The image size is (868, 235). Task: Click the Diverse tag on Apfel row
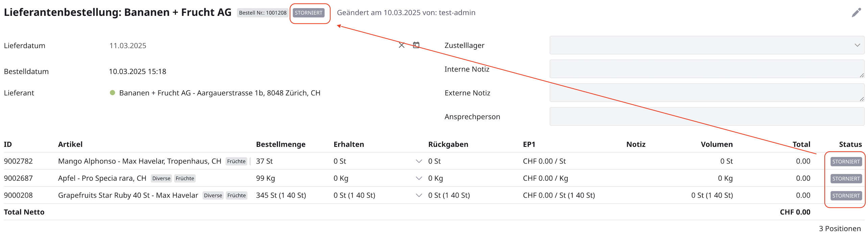pyautogui.click(x=161, y=178)
